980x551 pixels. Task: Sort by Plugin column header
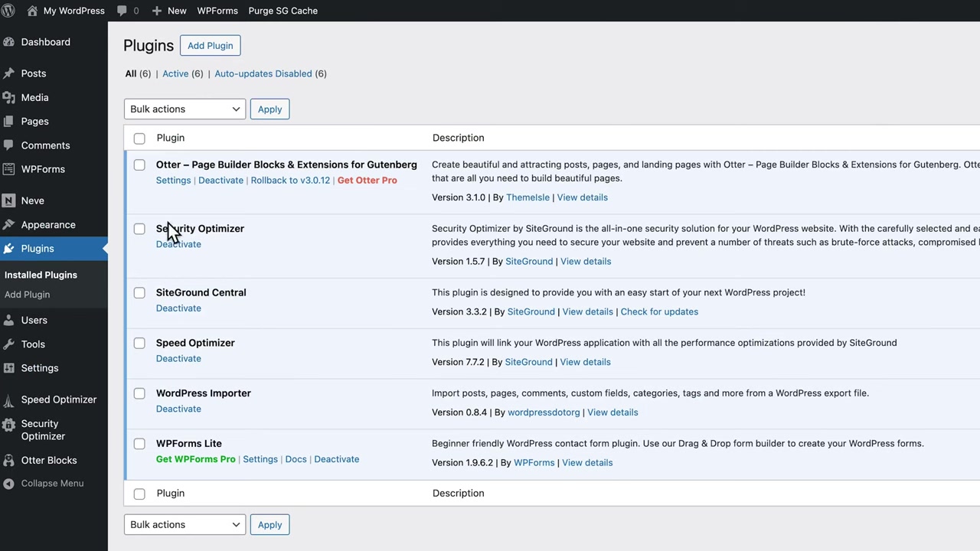pyautogui.click(x=171, y=138)
